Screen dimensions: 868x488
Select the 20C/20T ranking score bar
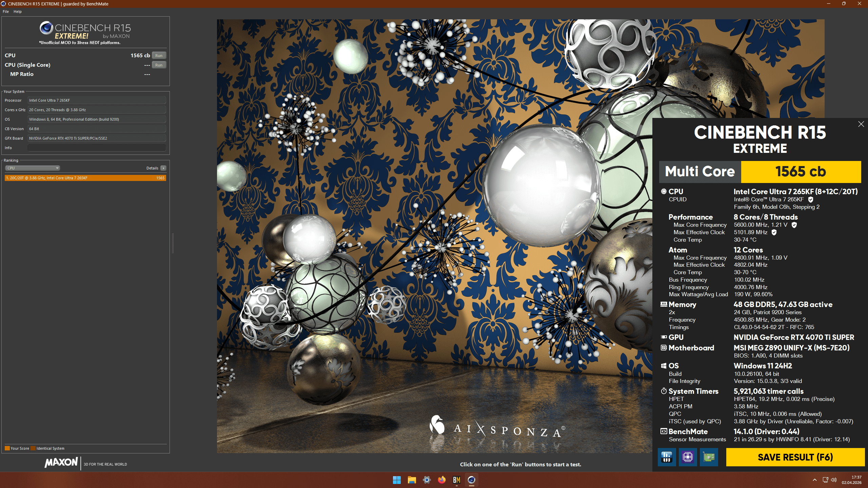[85, 178]
